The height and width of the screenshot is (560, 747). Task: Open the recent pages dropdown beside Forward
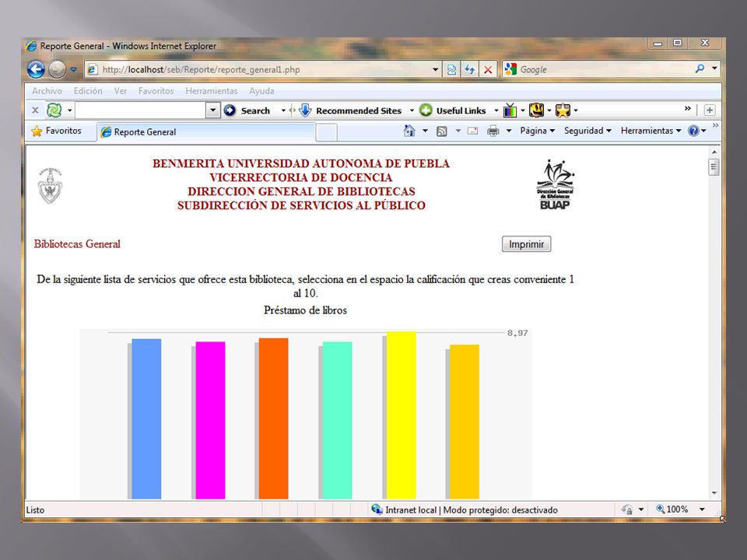coord(73,69)
